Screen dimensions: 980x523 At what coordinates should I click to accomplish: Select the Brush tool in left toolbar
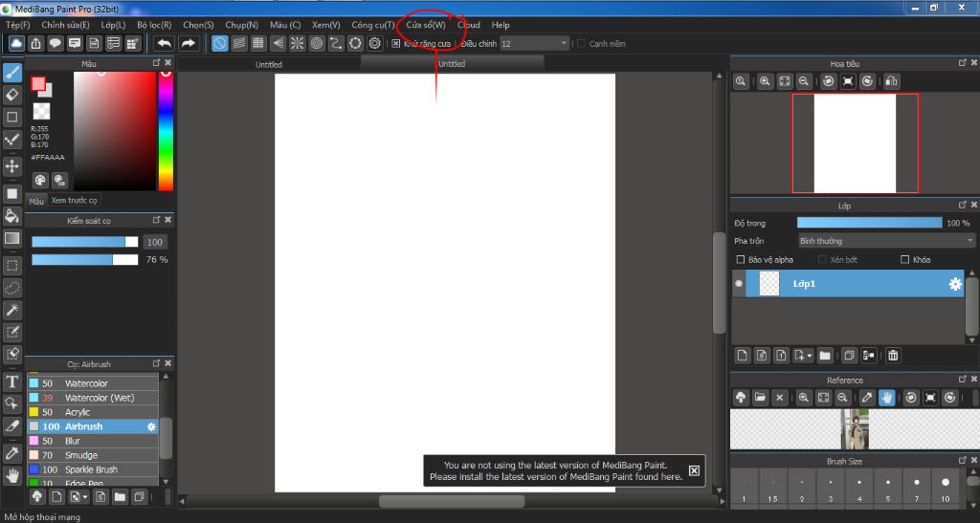coord(11,73)
